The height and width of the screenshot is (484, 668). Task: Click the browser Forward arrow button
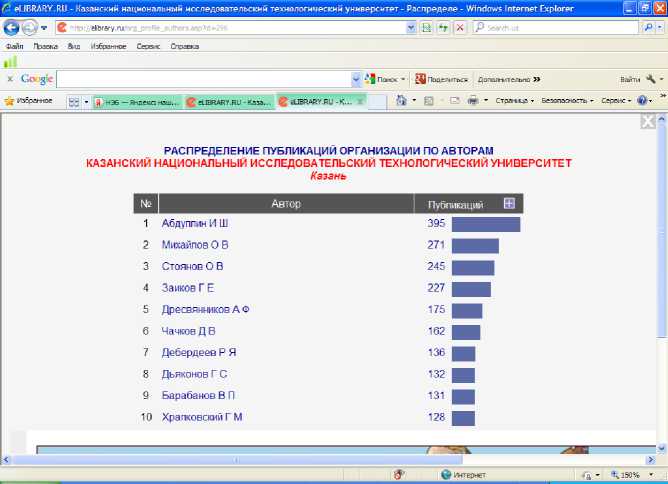29,28
